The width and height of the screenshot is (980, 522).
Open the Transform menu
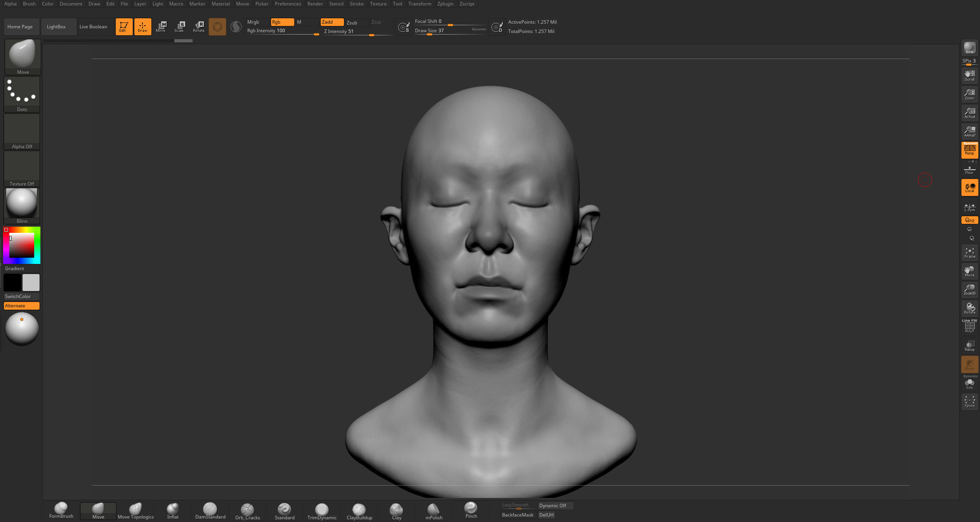pos(419,4)
